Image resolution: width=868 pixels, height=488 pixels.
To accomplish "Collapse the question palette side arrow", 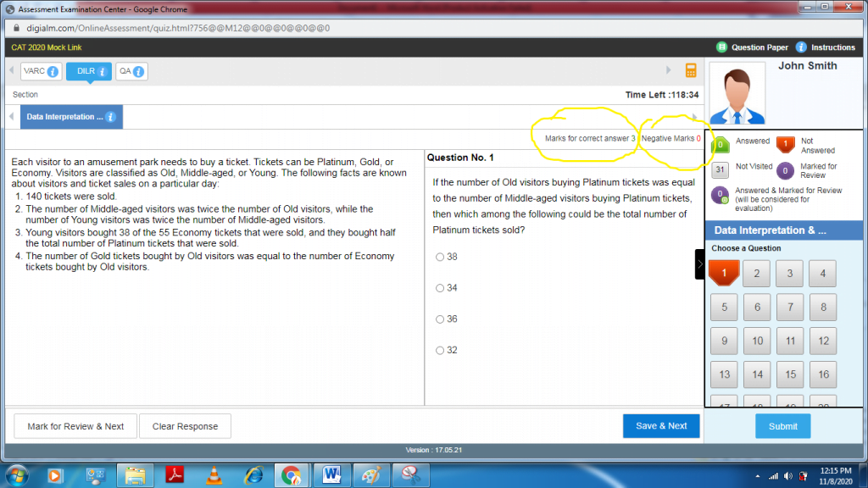I will click(x=699, y=264).
